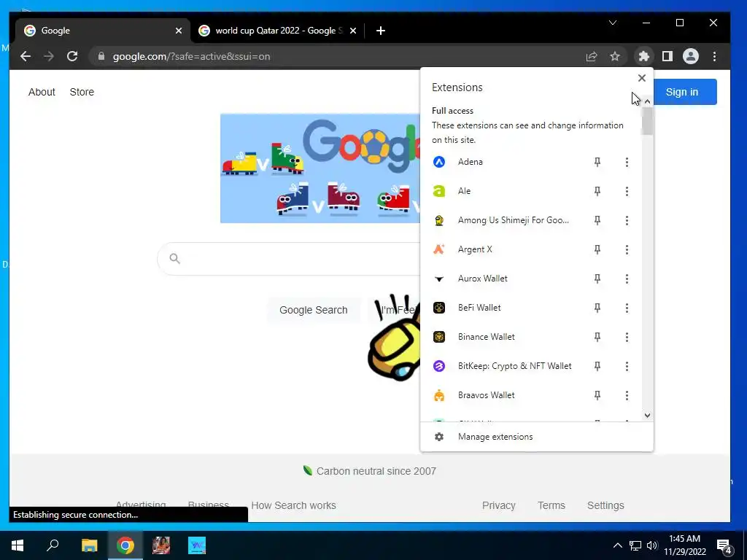Click the Sign in button
The image size is (747, 560).
[x=682, y=92]
